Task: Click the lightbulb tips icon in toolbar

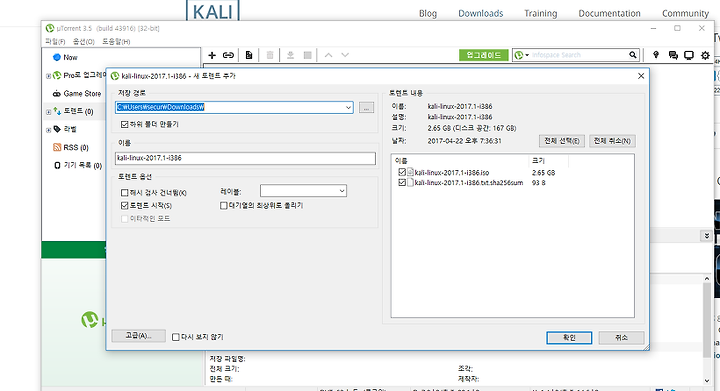Action: (656, 55)
